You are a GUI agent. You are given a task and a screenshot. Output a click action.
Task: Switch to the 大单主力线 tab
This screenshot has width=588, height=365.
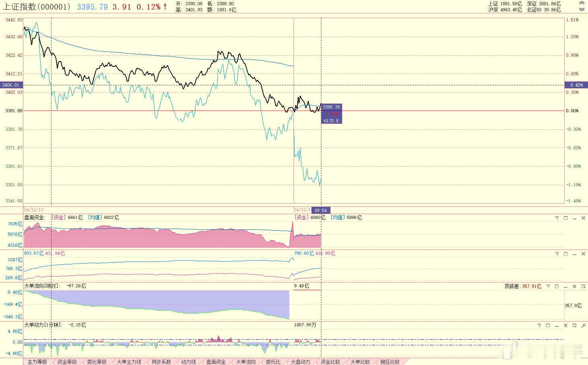coord(129,362)
